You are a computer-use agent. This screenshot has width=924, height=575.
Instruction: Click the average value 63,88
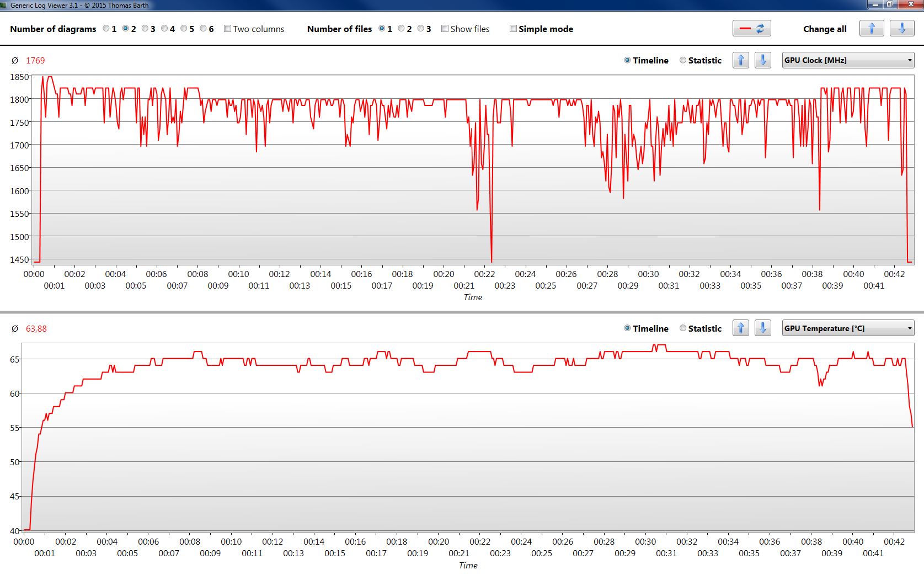36,329
